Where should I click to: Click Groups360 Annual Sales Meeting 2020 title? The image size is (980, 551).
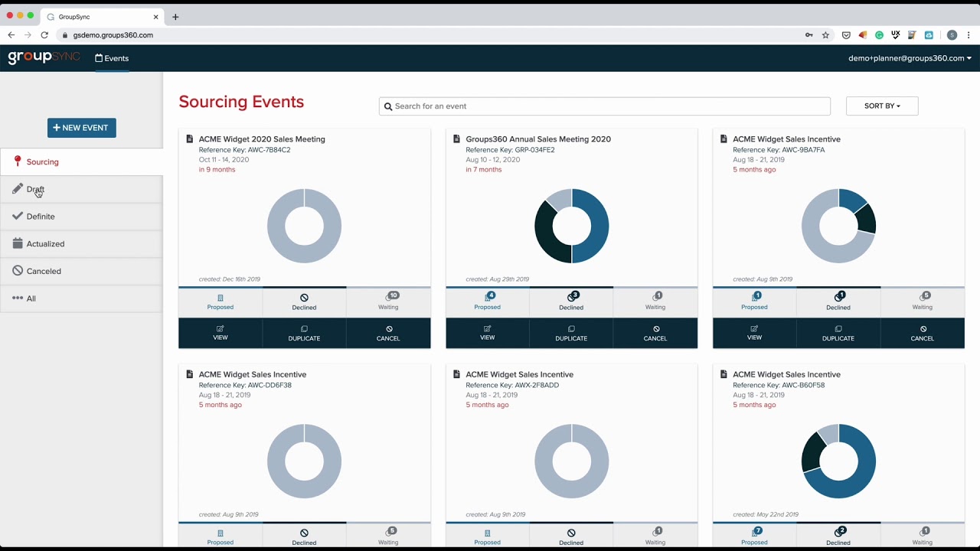[x=538, y=139]
